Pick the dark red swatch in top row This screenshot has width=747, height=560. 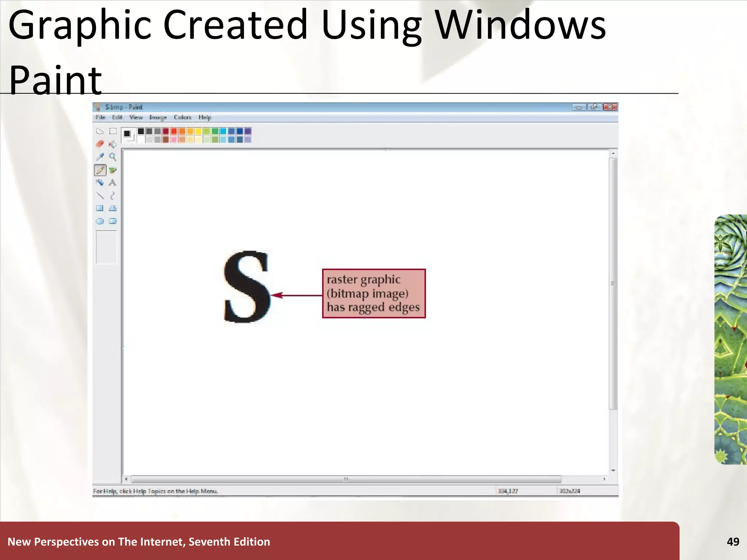click(166, 131)
